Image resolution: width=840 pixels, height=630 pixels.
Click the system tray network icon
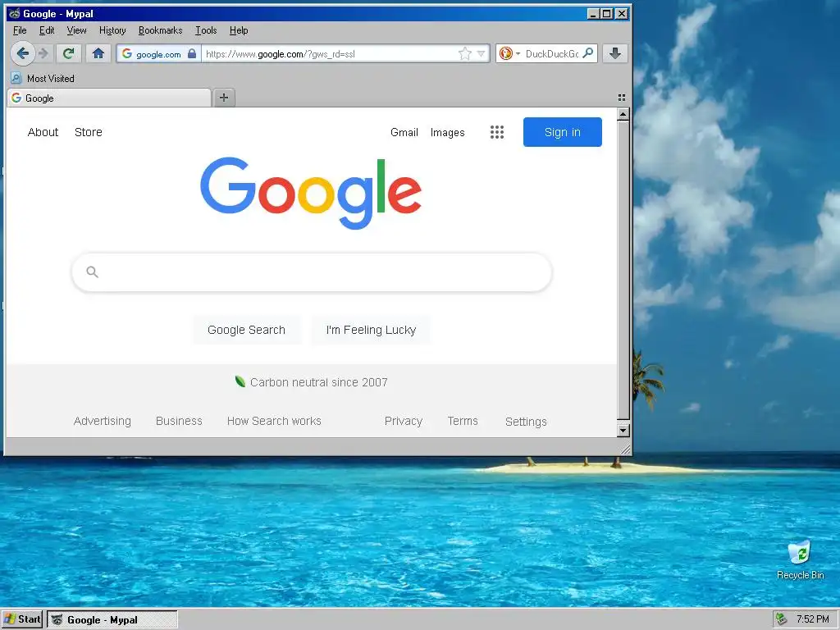click(782, 619)
